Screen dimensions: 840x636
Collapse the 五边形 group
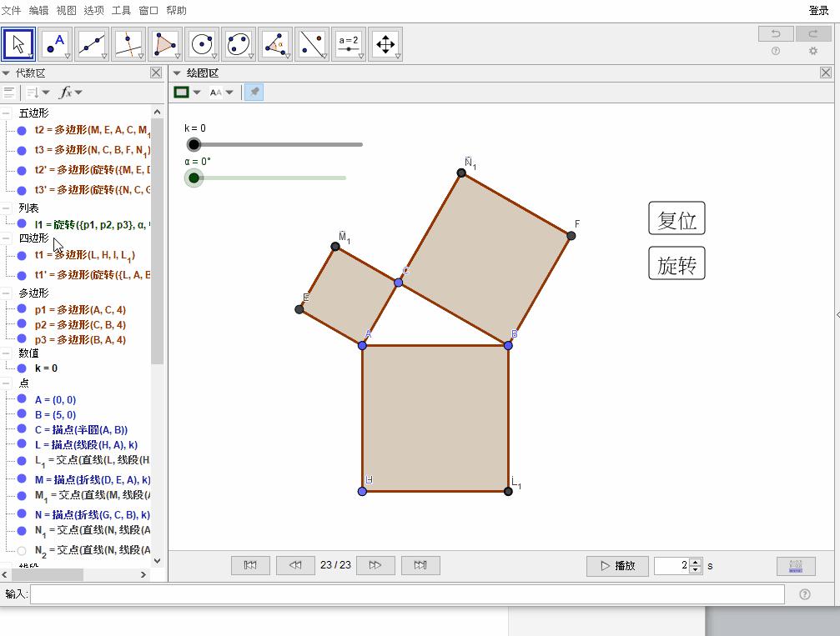7,113
